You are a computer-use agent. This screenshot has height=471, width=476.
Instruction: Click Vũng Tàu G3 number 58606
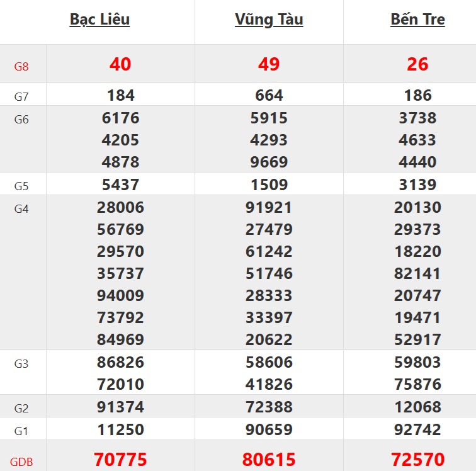click(x=269, y=362)
